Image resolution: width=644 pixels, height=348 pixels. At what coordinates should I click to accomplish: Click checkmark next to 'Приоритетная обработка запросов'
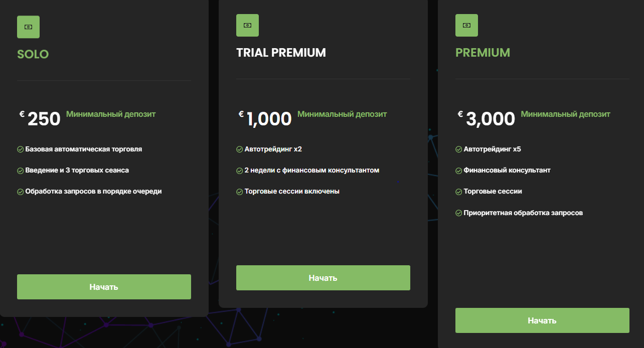point(458,213)
